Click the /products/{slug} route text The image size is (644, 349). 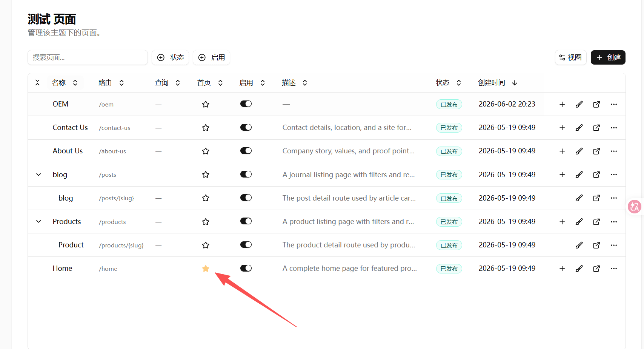pyautogui.click(x=121, y=245)
